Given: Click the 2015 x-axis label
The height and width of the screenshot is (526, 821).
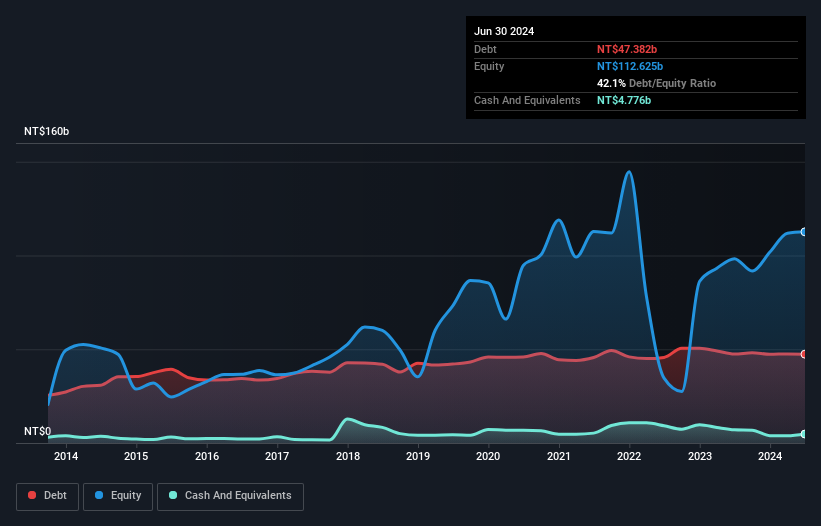Looking at the screenshot, I should pos(136,456).
